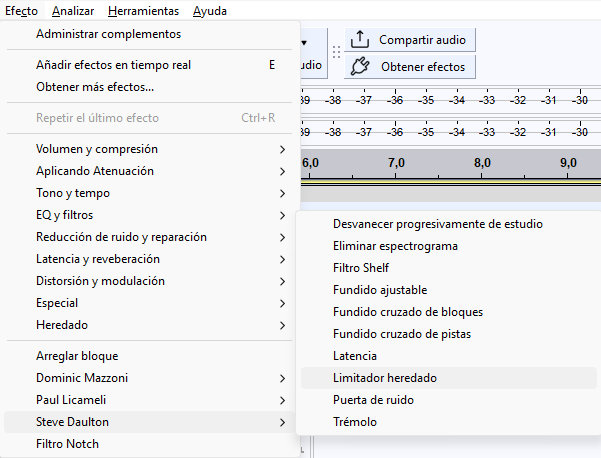Choose Puerta de ruido effect
Image resolution: width=601 pixels, height=458 pixels.
click(373, 400)
